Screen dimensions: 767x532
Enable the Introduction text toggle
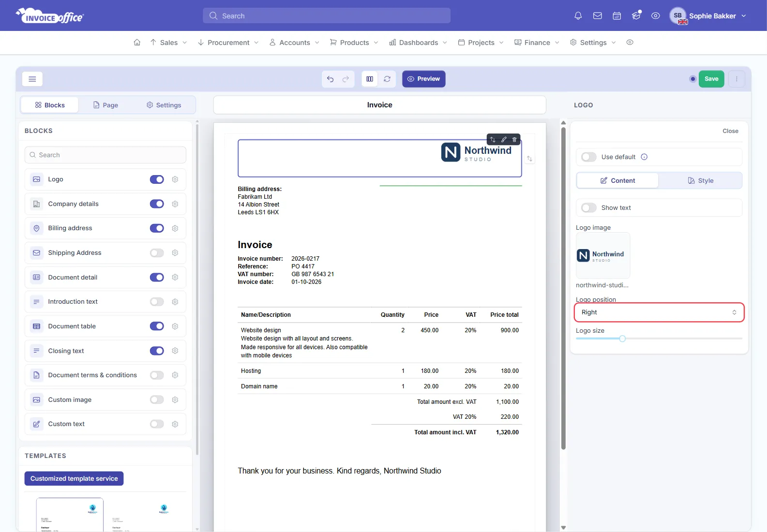coord(157,302)
